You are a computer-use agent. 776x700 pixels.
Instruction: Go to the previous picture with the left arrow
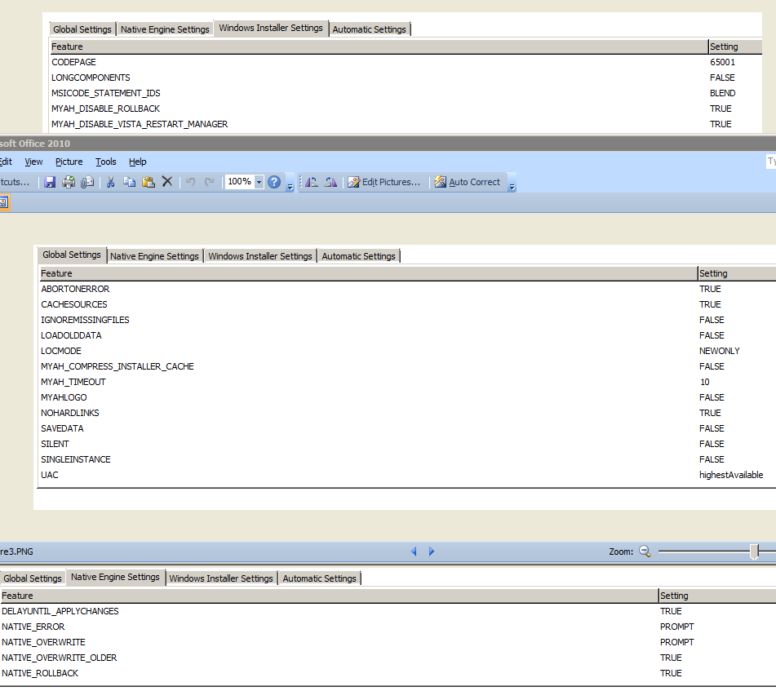tap(415, 551)
